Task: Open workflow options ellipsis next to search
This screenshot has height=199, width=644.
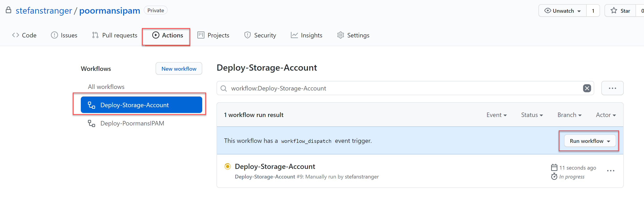Action: [612, 88]
